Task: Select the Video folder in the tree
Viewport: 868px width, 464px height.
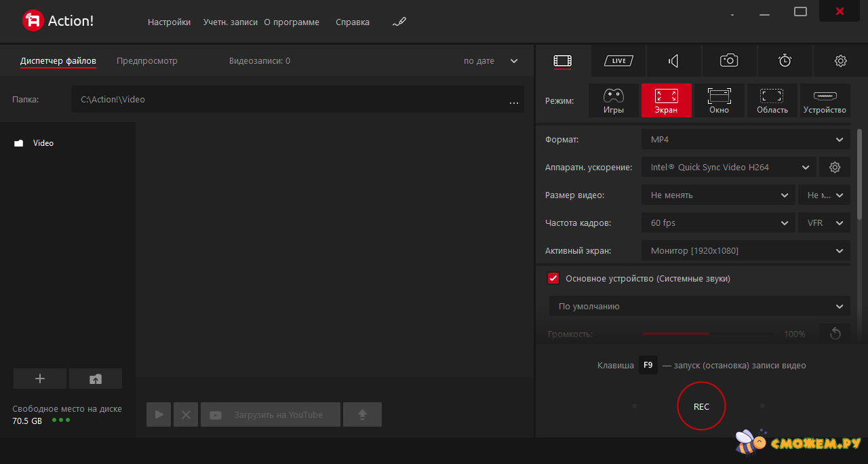Action: click(x=43, y=143)
